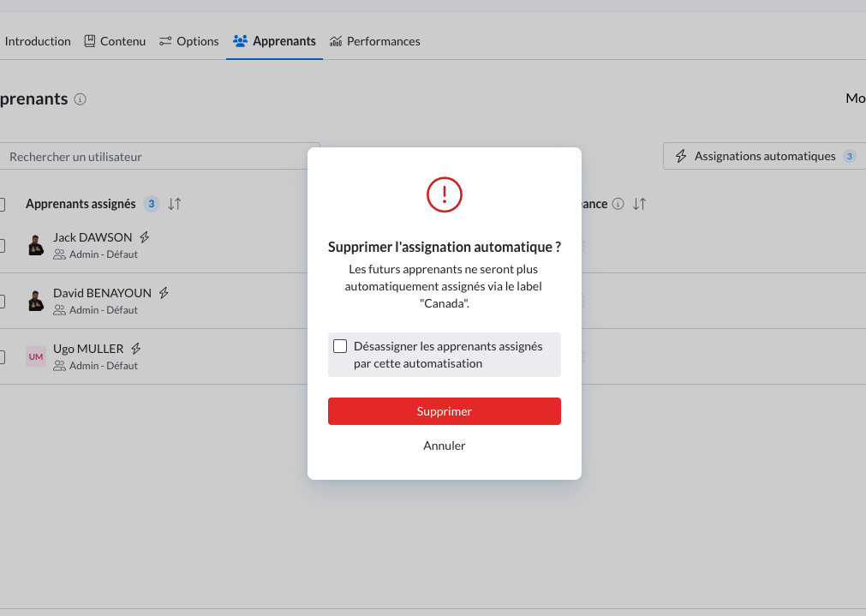Click the info icon beside Apprenants heading

[x=81, y=99]
